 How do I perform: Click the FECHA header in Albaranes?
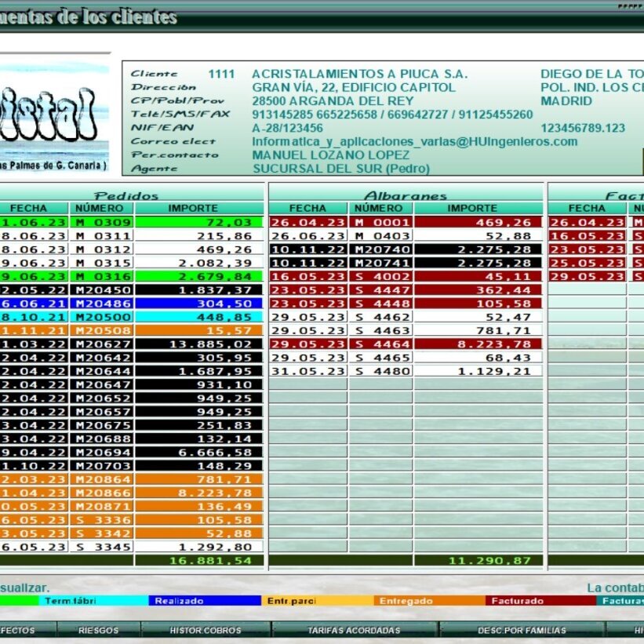click(x=307, y=209)
